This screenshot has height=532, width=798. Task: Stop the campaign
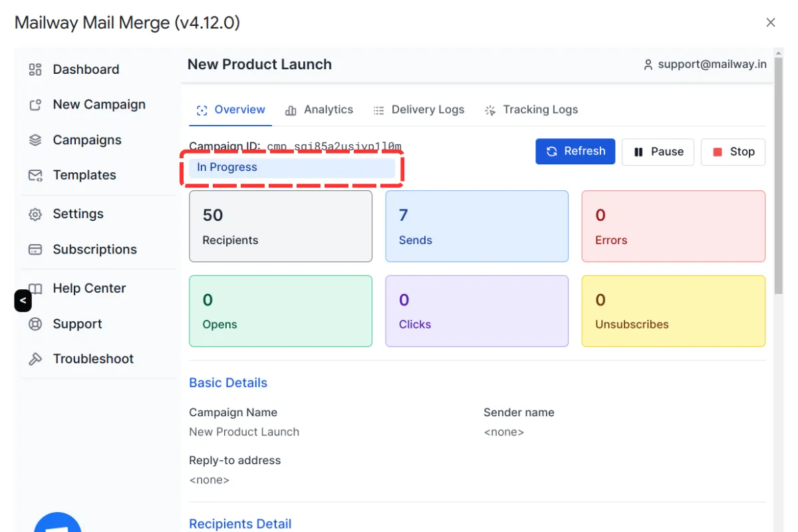coord(733,152)
